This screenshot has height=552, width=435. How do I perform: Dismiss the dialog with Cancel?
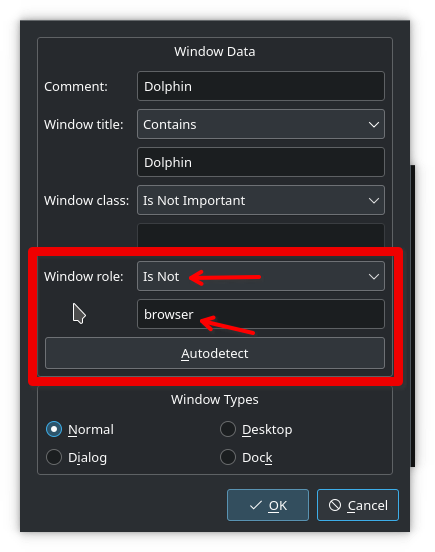(358, 505)
